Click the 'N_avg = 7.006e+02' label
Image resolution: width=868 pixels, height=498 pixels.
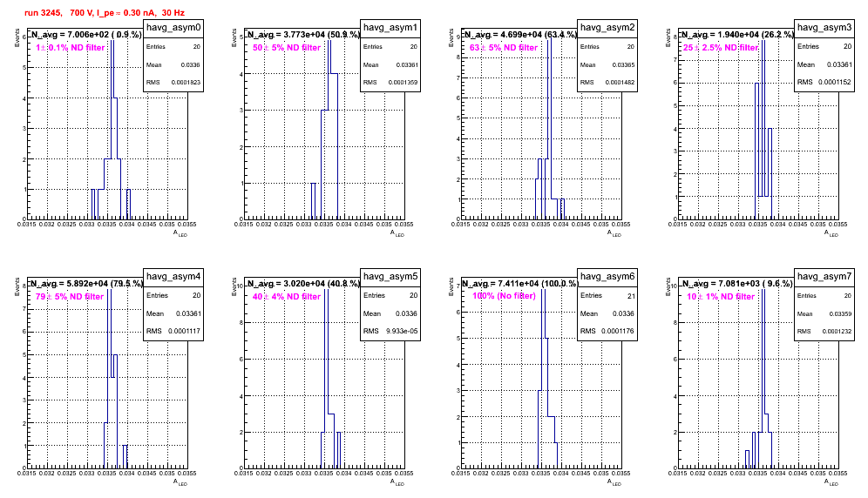(85, 34)
